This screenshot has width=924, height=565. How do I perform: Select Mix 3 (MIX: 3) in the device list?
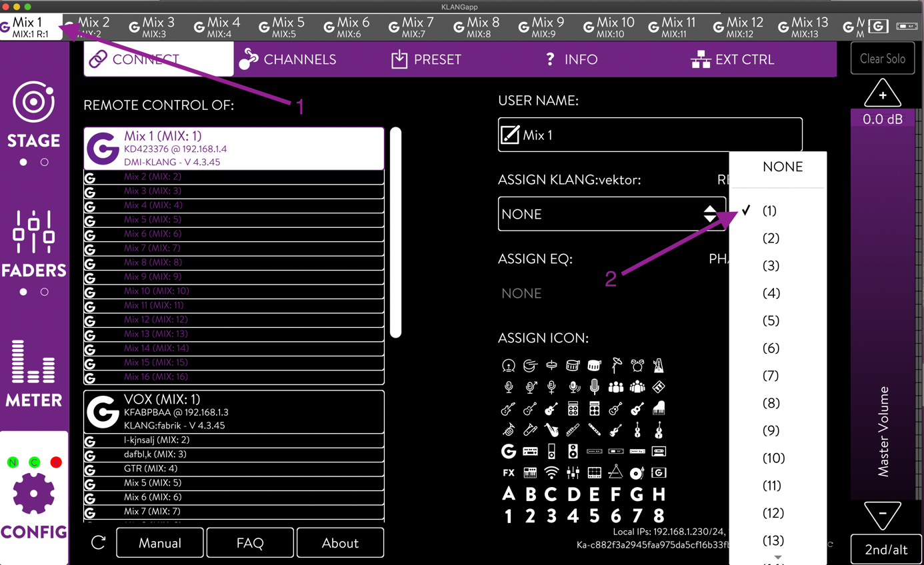(234, 191)
